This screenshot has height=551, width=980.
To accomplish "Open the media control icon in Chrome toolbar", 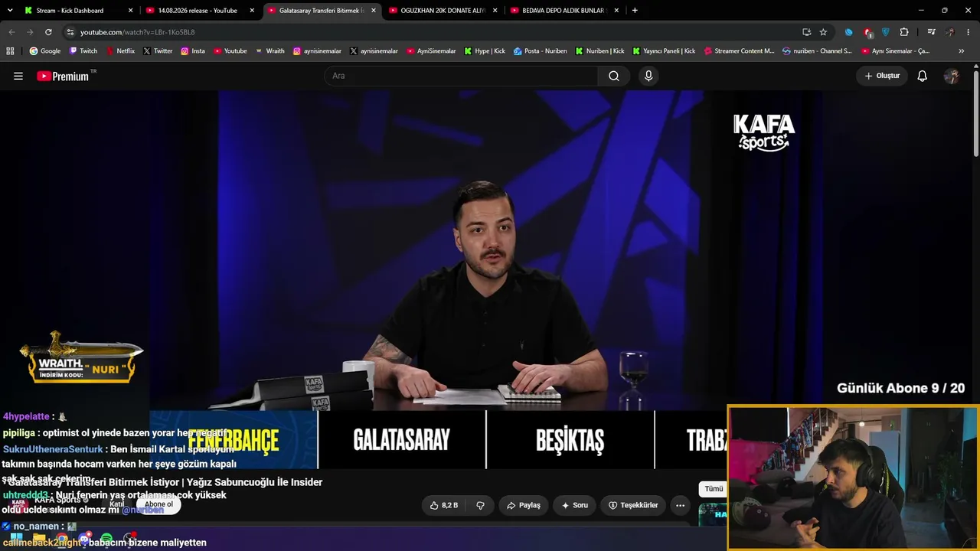I will point(931,32).
